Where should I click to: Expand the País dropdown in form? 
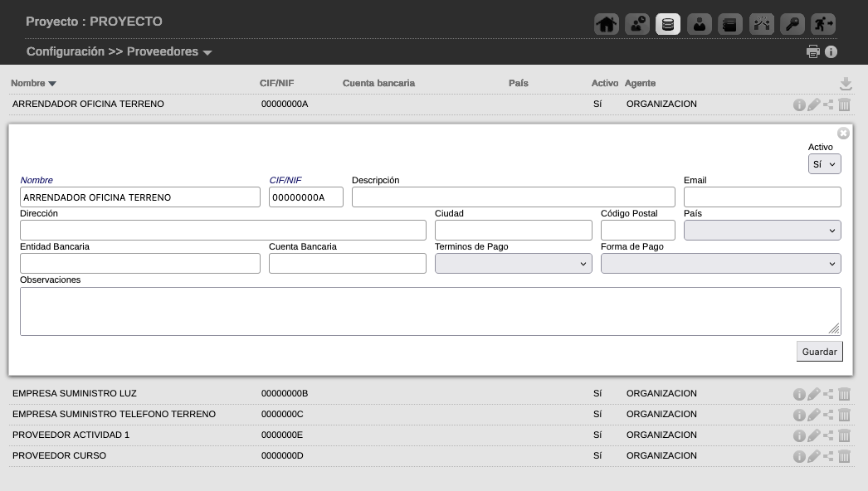[x=762, y=231]
